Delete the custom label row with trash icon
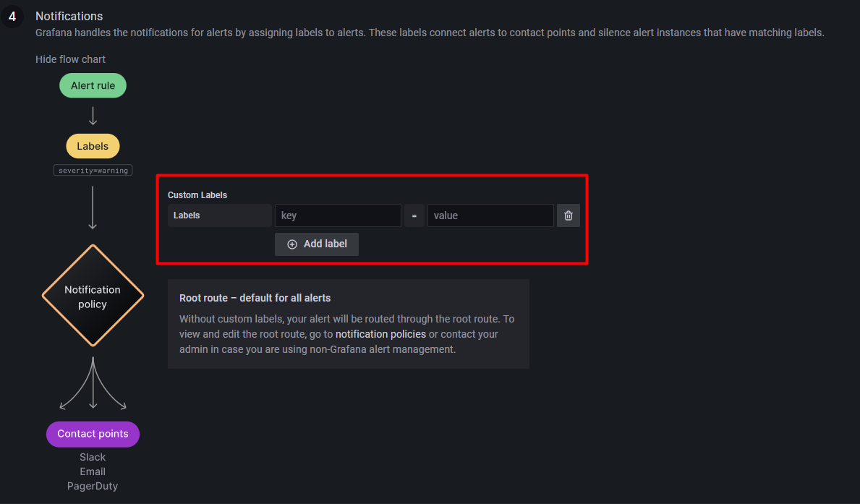This screenshot has height=504, width=860. [569, 215]
